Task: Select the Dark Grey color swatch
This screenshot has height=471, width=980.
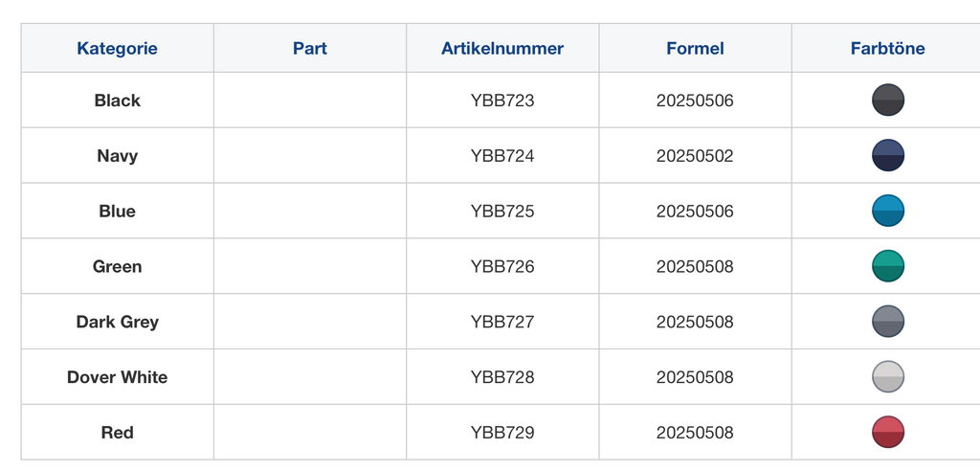Action: click(x=888, y=322)
